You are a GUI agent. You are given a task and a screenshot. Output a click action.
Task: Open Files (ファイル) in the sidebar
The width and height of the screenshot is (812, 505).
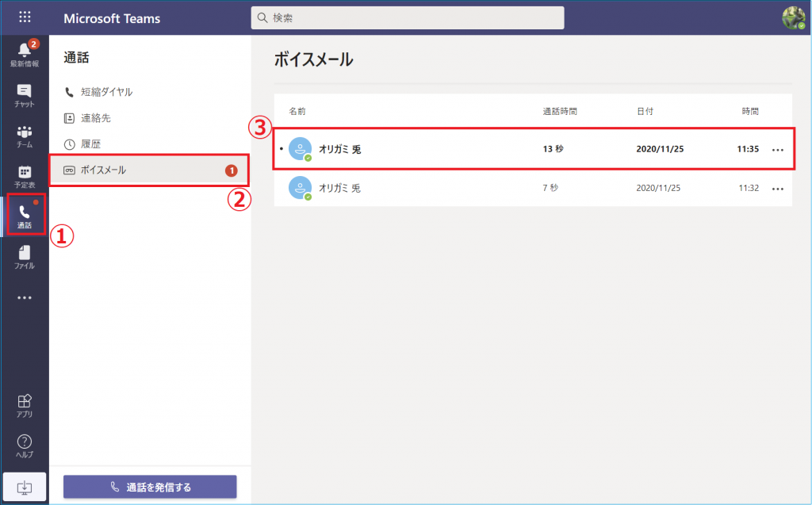click(x=25, y=258)
